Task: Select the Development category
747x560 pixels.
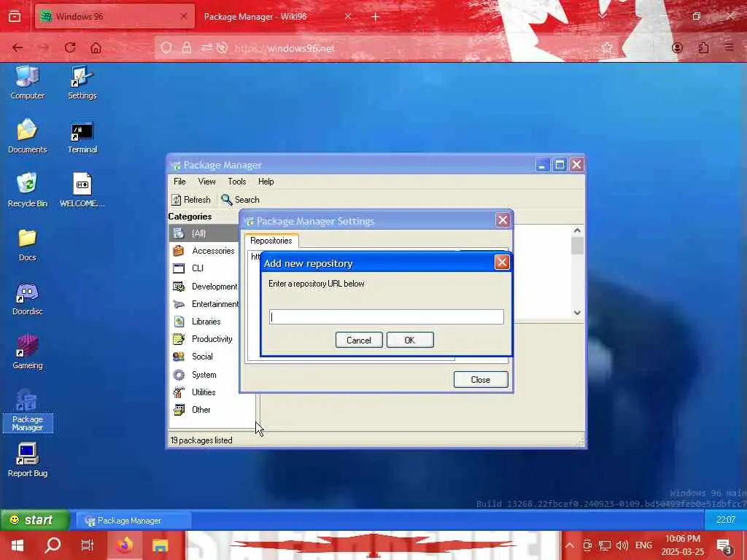Action: point(204,286)
